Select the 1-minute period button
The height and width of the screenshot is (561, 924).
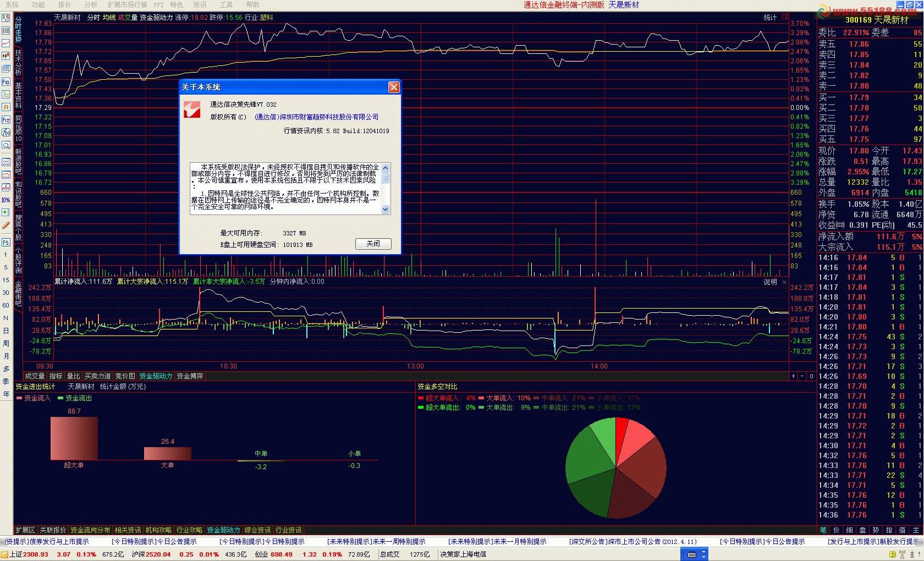point(6,255)
